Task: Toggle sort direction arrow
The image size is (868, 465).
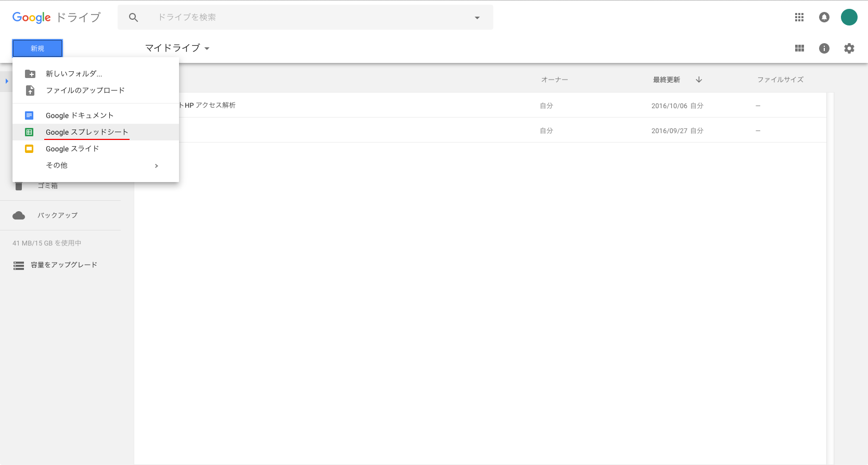Action: pyautogui.click(x=699, y=80)
